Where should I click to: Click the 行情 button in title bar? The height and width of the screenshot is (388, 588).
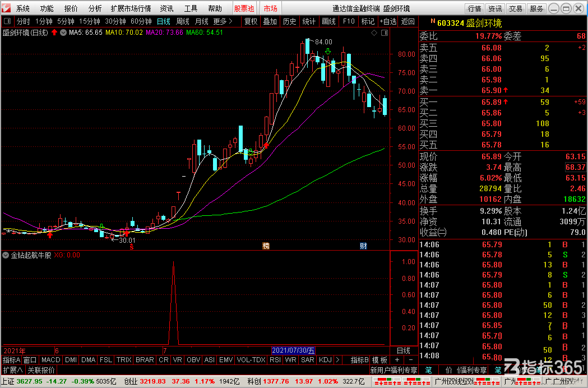tap(475, 8)
